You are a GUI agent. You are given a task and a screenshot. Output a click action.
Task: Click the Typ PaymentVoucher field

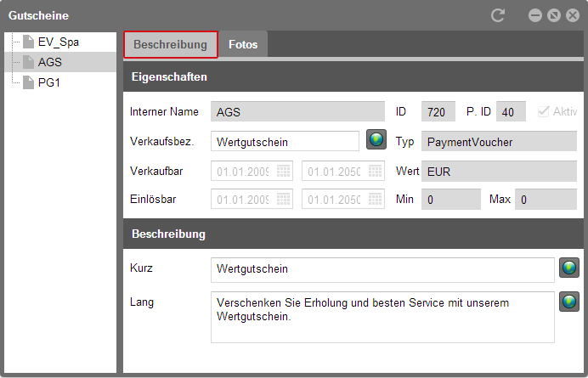pyautogui.click(x=499, y=141)
